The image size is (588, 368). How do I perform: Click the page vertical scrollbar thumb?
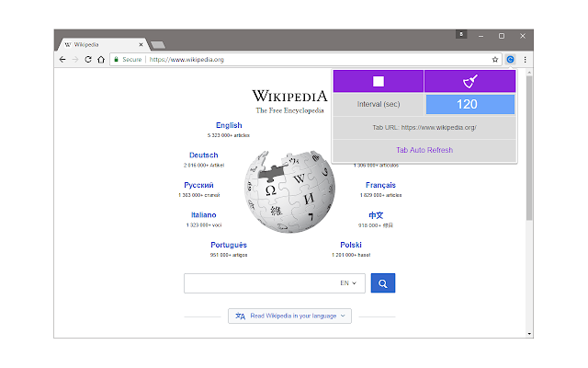click(x=529, y=148)
